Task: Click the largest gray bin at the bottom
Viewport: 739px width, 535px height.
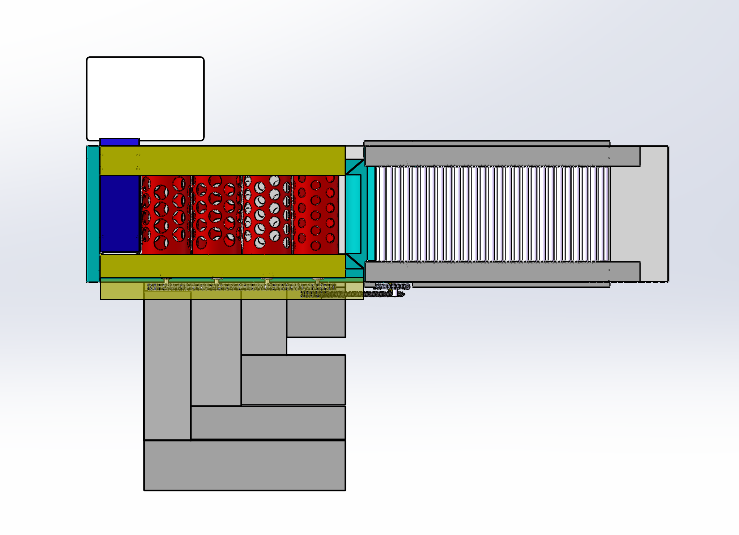Action: (245, 465)
